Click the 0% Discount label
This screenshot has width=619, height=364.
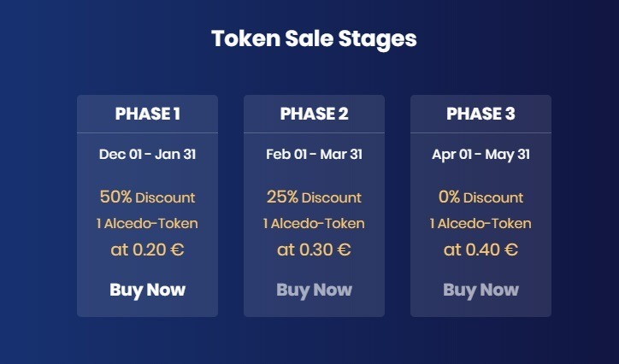(480, 197)
